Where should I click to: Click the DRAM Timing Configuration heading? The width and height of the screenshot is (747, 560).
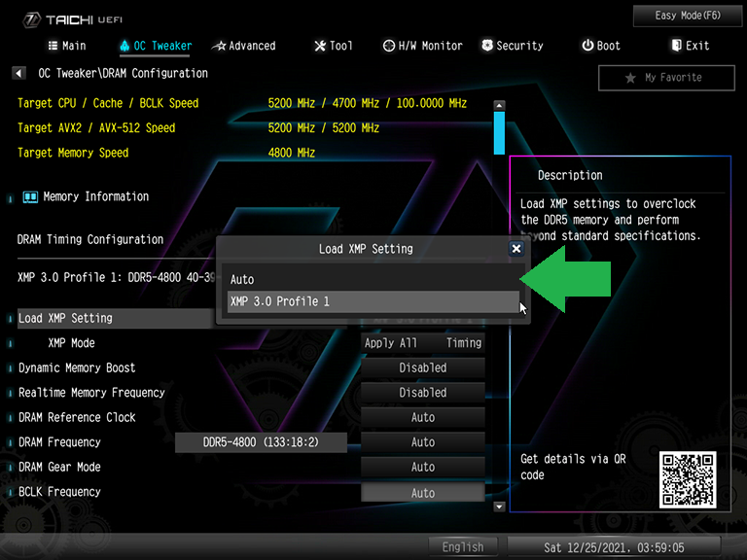coord(90,239)
